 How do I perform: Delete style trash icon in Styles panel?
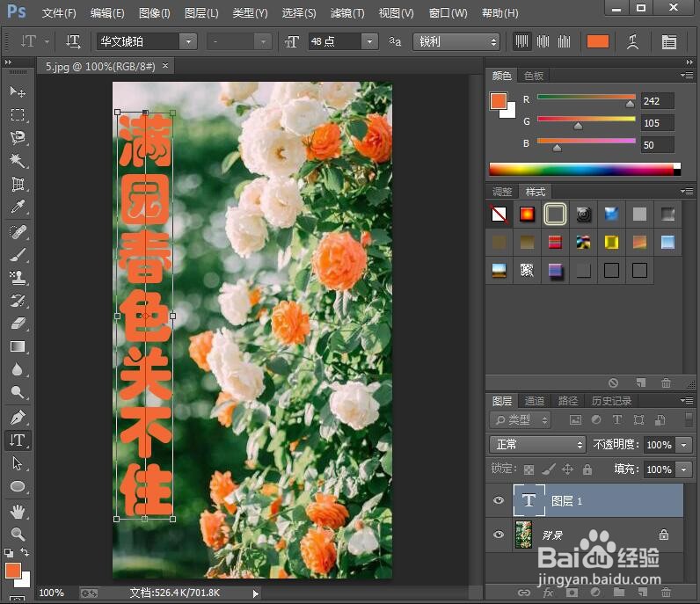pos(666,383)
